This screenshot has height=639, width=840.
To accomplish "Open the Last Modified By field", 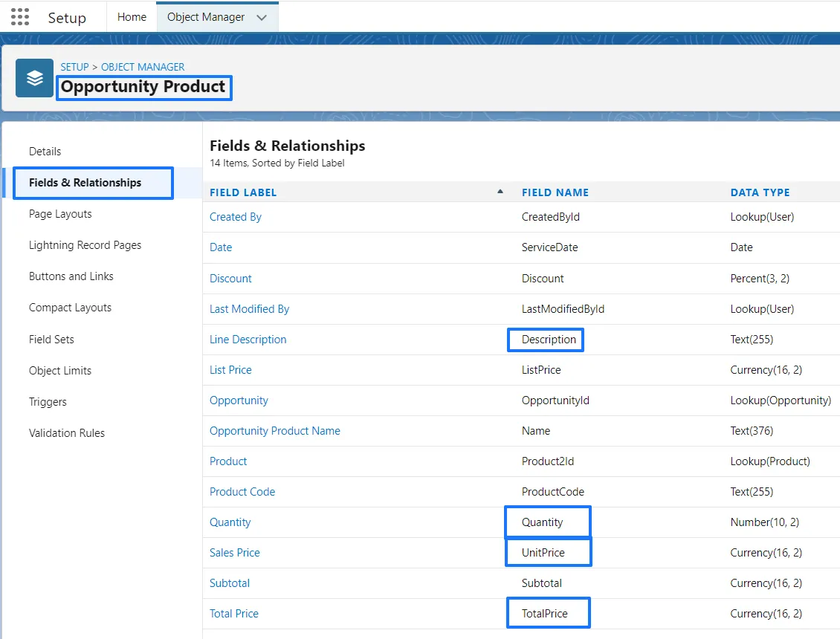I will [249, 309].
